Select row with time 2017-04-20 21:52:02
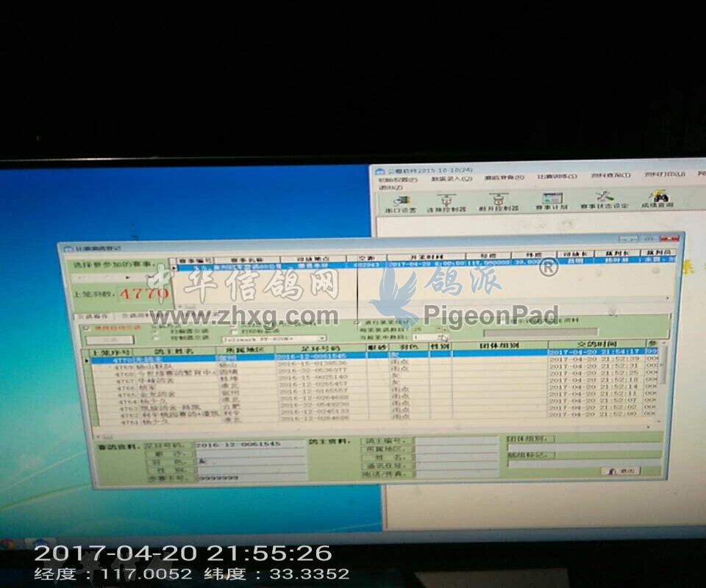The height and width of the screenshot is (588, 706). point(374,411)
